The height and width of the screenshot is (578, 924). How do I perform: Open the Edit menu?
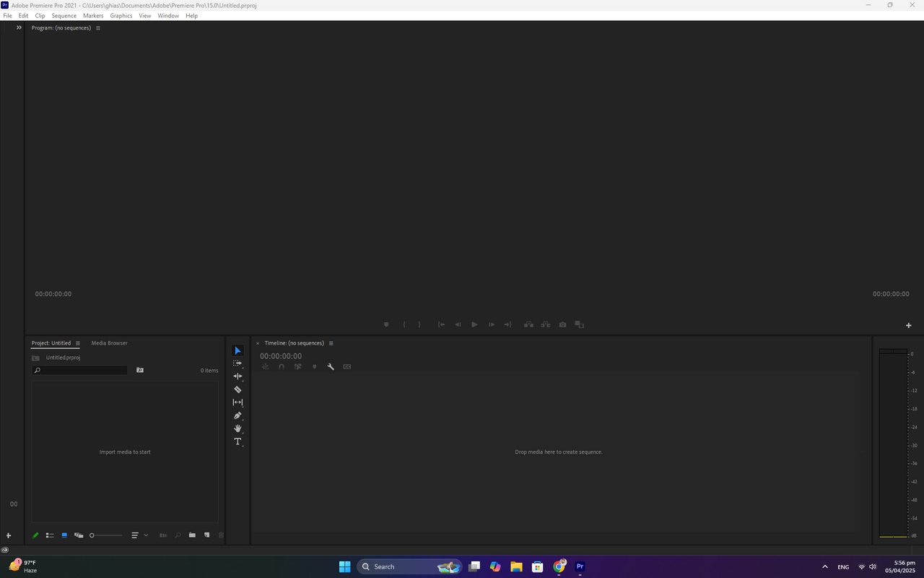click(24, 15)
